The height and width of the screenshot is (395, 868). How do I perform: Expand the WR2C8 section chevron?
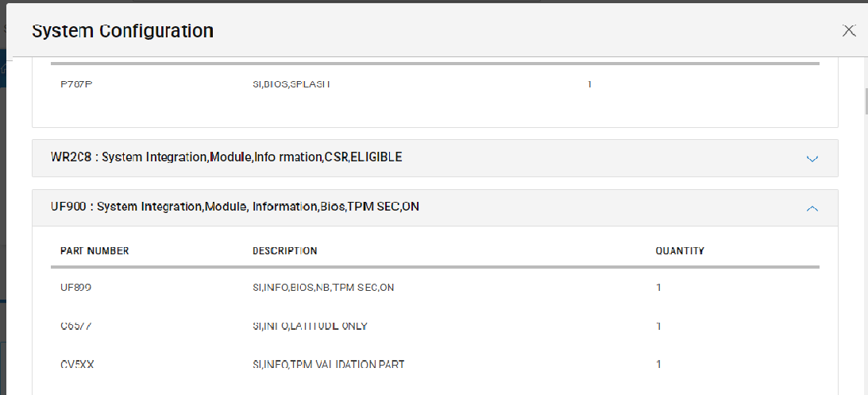pyautogui.click(x=812, y=158)
